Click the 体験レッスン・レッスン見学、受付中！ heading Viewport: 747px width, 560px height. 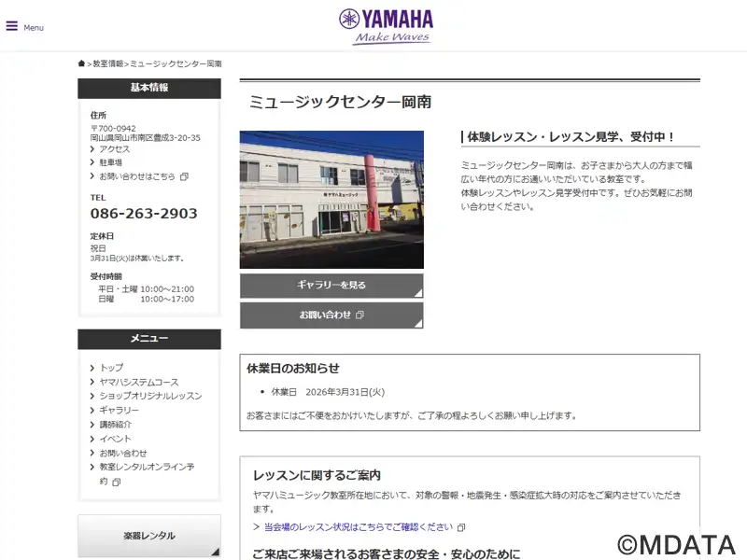(x=571, y=137)
